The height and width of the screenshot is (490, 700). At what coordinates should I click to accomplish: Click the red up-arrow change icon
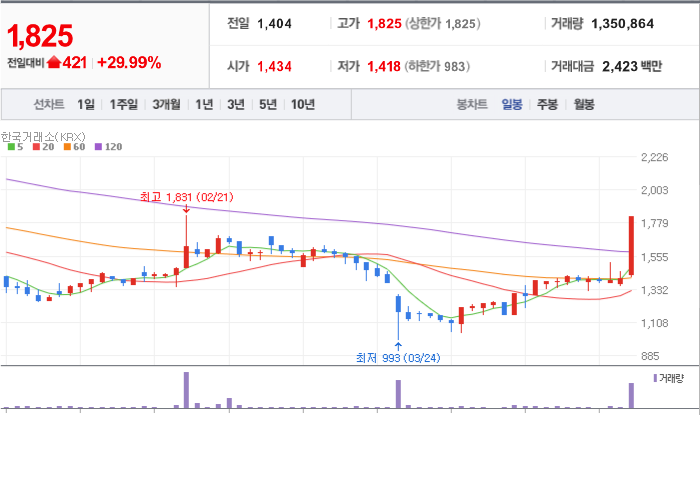pos(54,62)
